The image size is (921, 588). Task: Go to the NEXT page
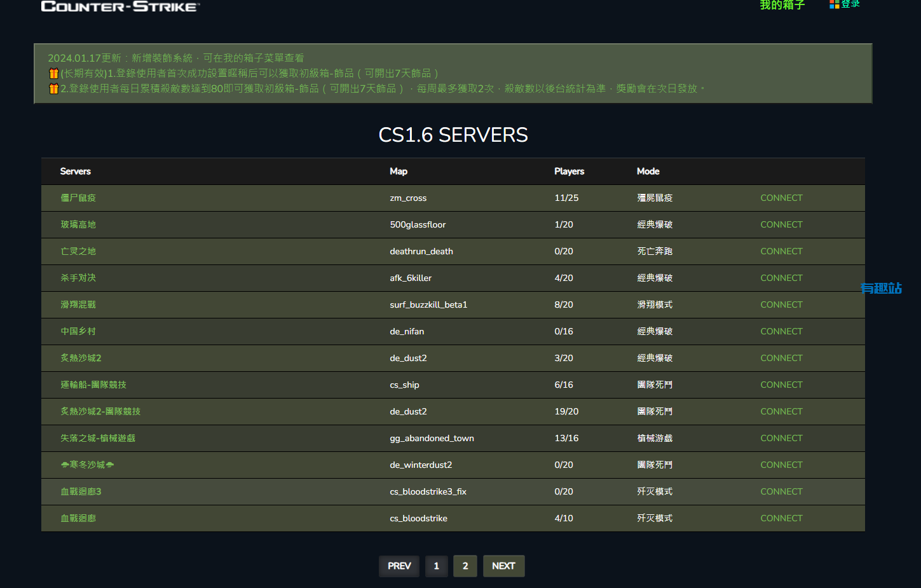pos(503,566)
